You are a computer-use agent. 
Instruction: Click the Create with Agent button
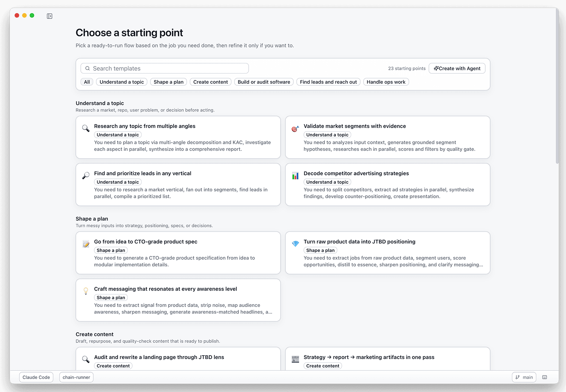[457, 68]
